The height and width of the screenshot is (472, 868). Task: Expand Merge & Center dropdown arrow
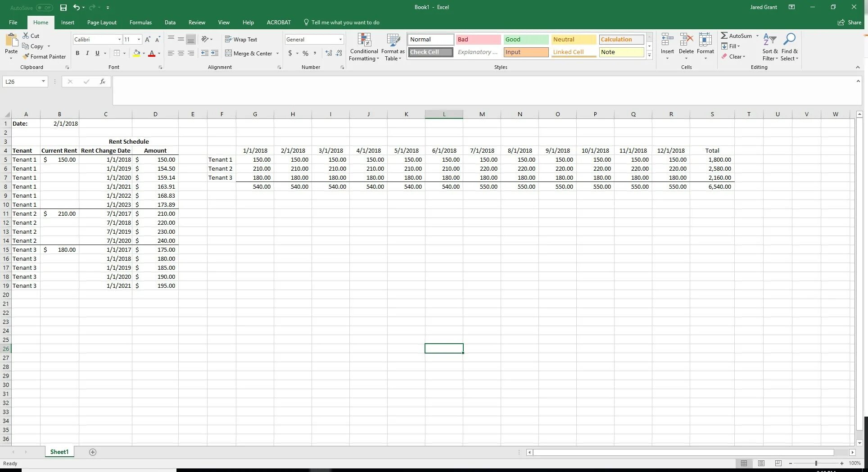point(277,53)
